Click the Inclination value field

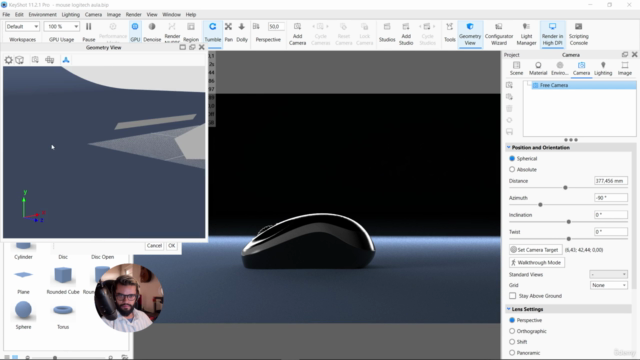click(x=611, y=215)
